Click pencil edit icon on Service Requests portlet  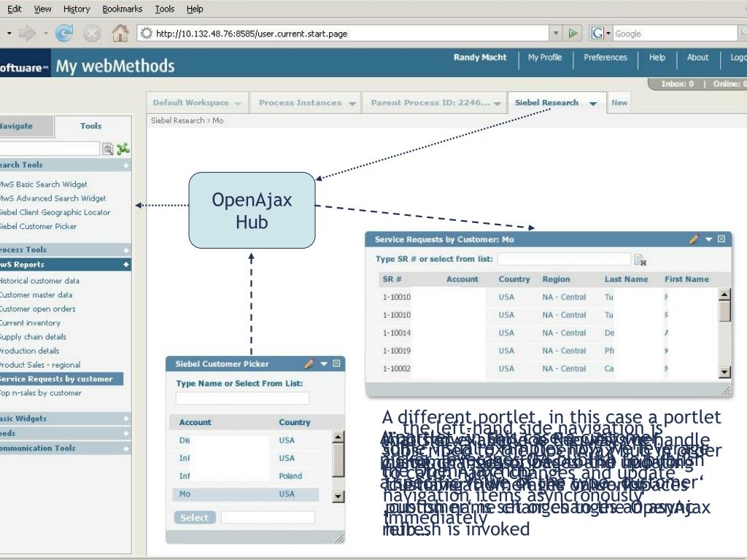[x=694, y=239]
